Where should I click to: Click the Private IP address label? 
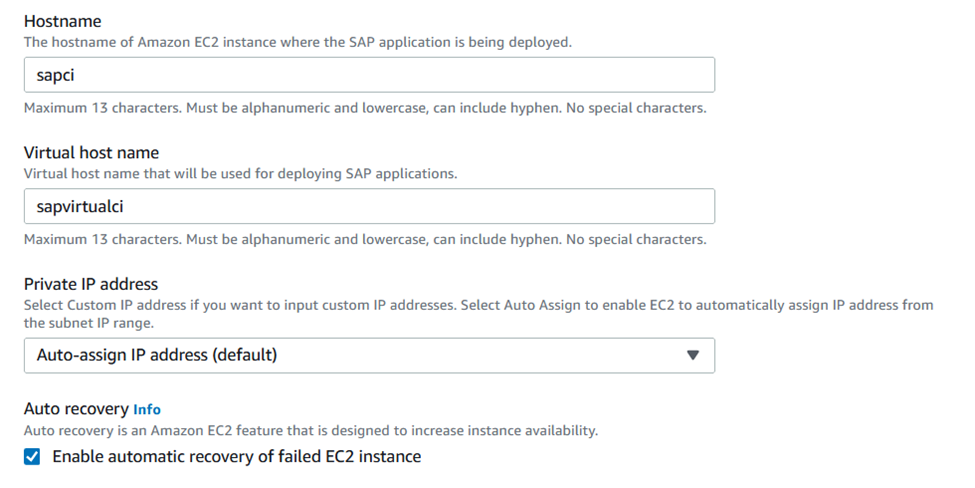[91, 284]
